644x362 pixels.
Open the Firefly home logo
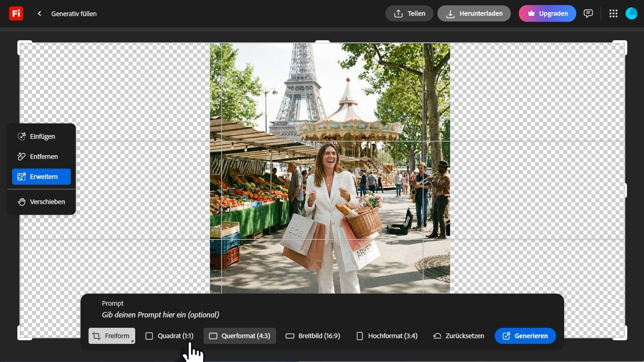(16, 13)
